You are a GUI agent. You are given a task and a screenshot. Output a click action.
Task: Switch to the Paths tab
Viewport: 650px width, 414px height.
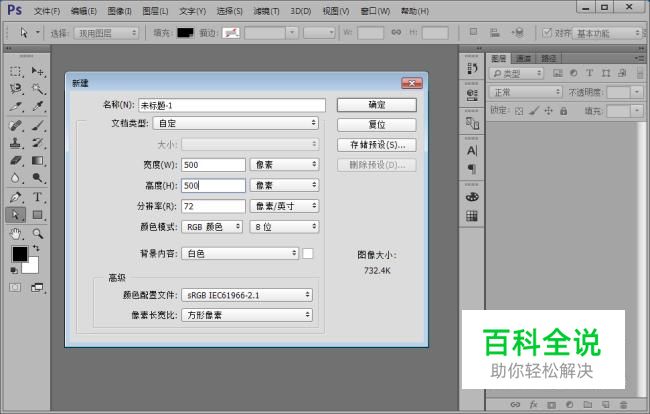click(x=548, y=58)
